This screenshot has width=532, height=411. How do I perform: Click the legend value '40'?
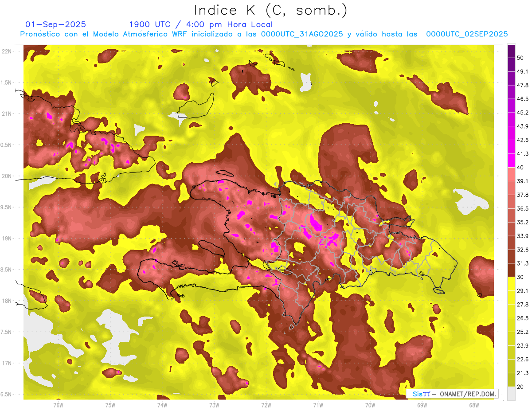click(520, 168)
